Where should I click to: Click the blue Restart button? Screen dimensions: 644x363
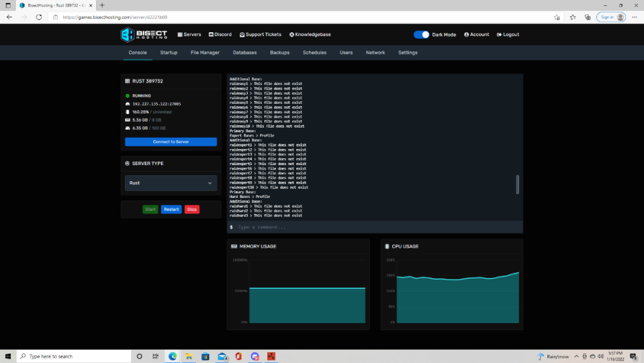coord(171,210)
